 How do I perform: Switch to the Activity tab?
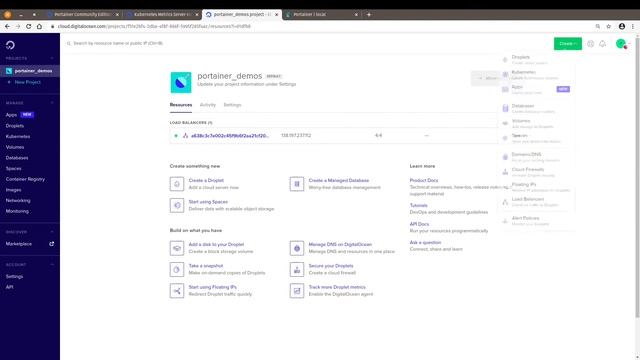pos(207,105)
